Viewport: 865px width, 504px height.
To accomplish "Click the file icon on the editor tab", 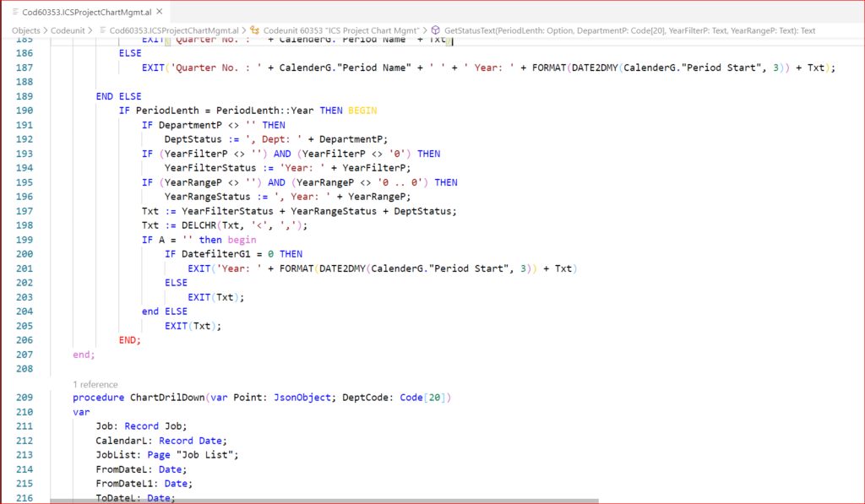I will 15,12.
